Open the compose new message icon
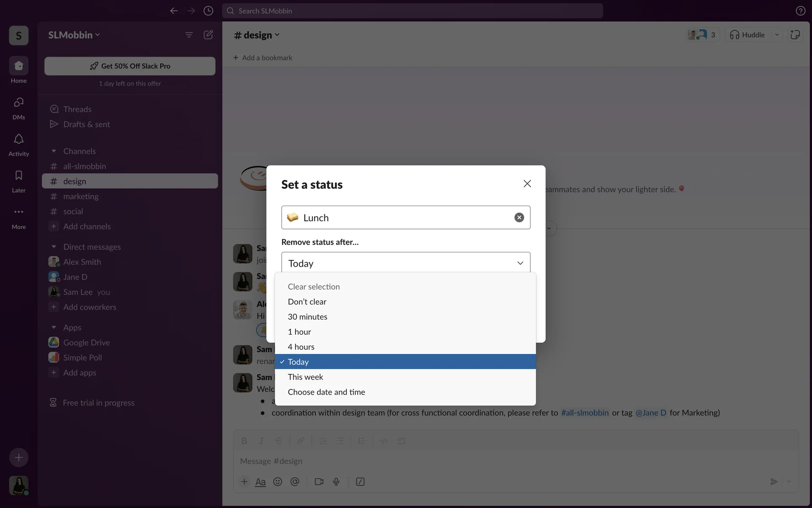This screenshot has height=508, width=812. pos(208,35)
